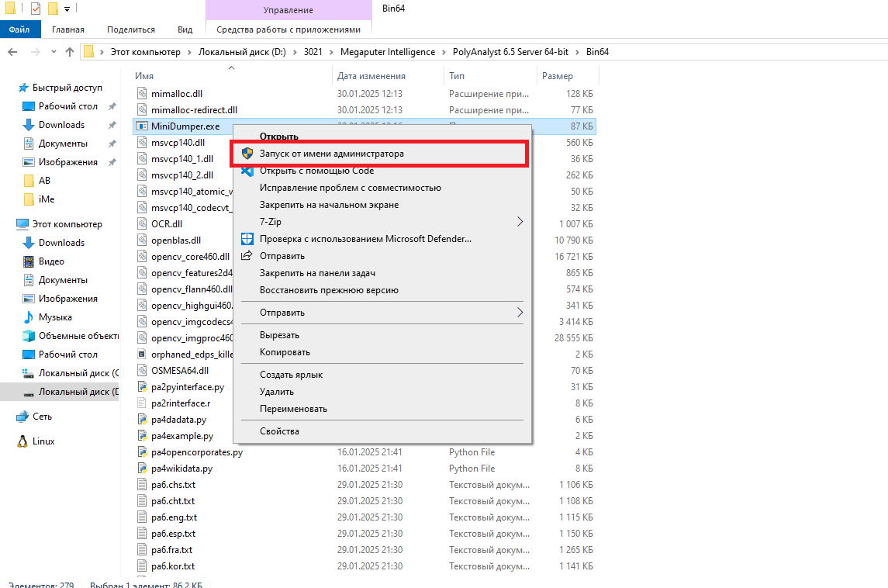Unpin Рабочий стол pushpin icon

tap(112, 106)
